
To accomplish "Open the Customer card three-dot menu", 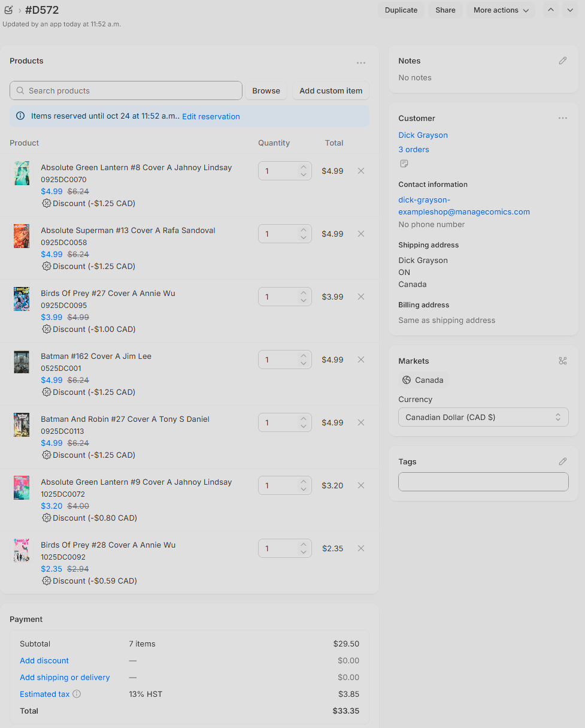I will click(563, 118).
